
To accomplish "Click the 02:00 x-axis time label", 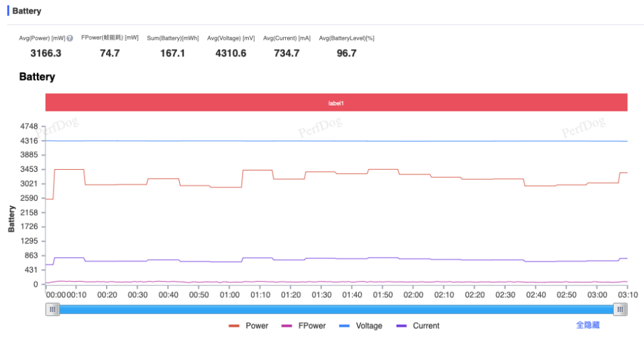I will tap(413, 295).
